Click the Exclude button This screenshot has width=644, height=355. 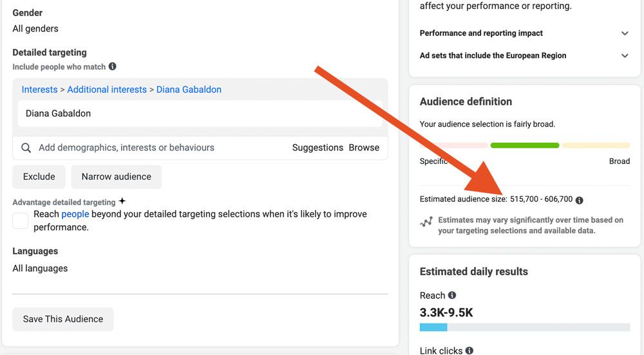(39, 177)
